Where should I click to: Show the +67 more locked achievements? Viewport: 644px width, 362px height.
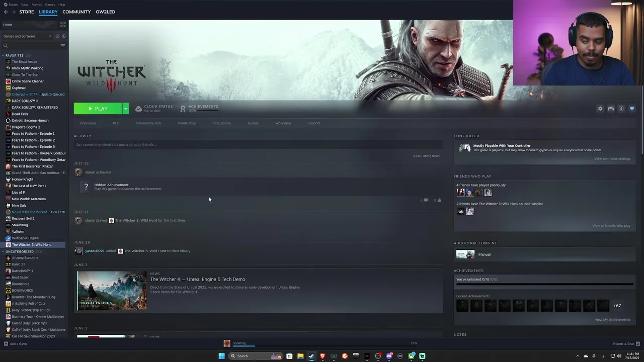[x=617, y=306]
